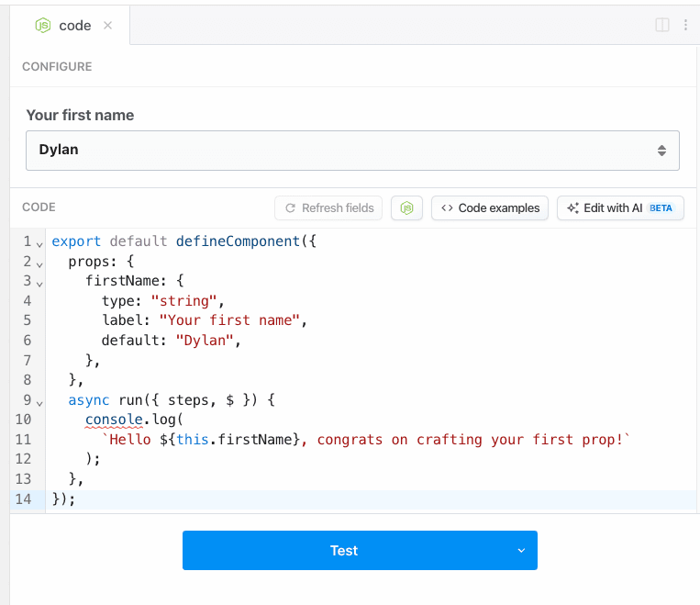The image size is (700, 605).
Task: Collapse firstName block fold on line 3
Action: pos(39,285)
